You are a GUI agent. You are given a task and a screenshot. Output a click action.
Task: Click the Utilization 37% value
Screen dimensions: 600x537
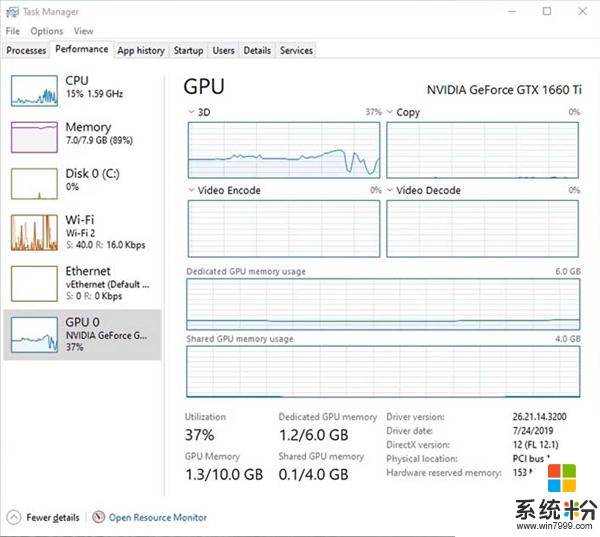click(199, 435)
